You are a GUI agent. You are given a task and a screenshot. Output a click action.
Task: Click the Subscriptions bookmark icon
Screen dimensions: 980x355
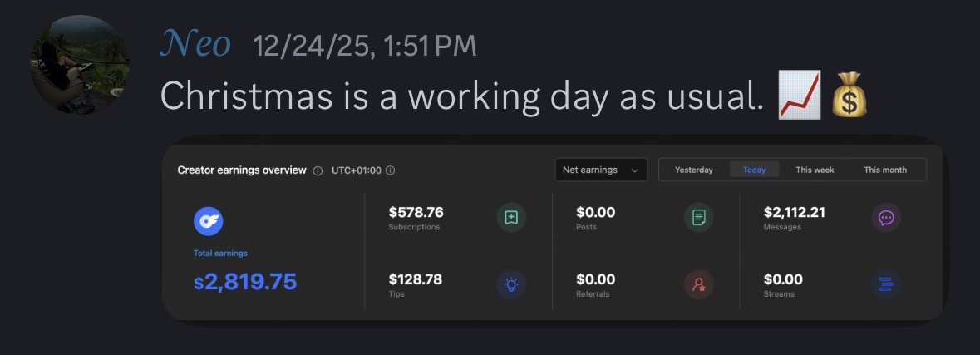pyautogui.click(x=511, y=218)
